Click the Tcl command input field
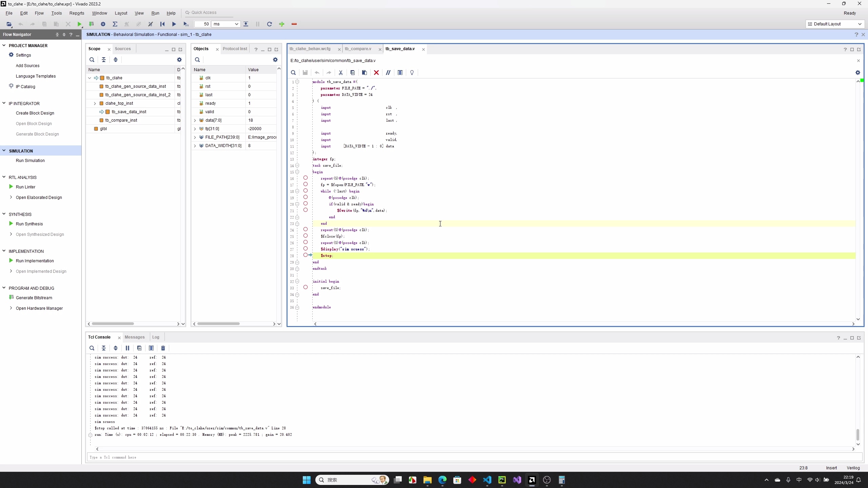868x488 pixels. tap(475, 457)
